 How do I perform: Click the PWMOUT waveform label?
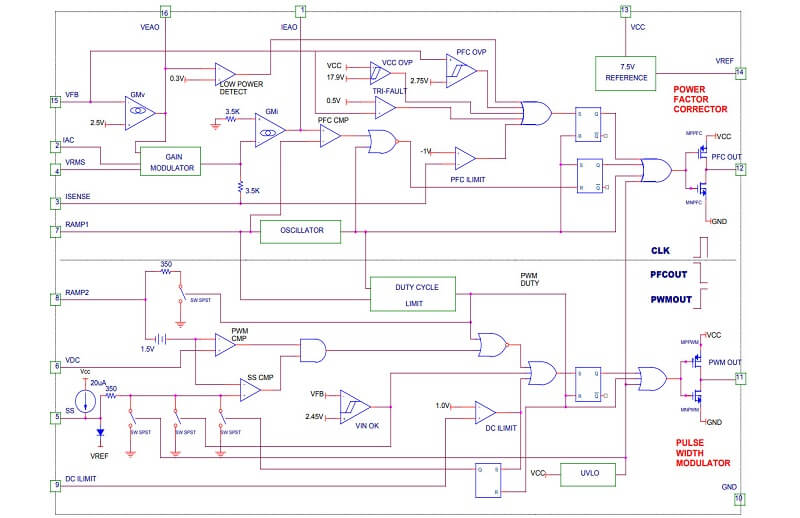[x=670, y=300]
